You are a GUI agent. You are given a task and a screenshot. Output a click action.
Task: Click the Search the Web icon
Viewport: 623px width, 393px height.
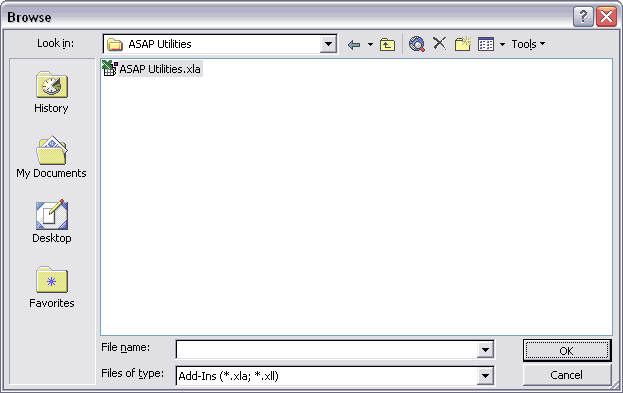point(417,44)
